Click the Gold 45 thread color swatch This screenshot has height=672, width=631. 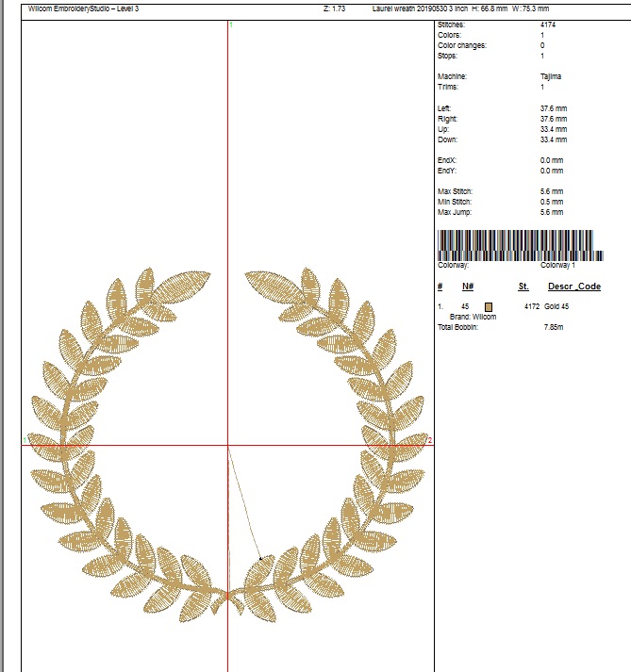click(489, 307)
